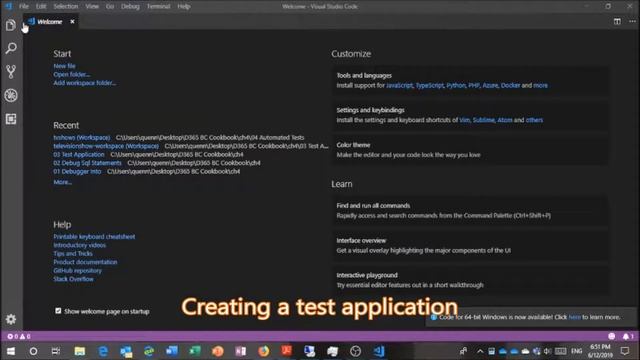Viewport: 640px width, 360px height.
Task: Open Product documentation link
Action: 85,262
